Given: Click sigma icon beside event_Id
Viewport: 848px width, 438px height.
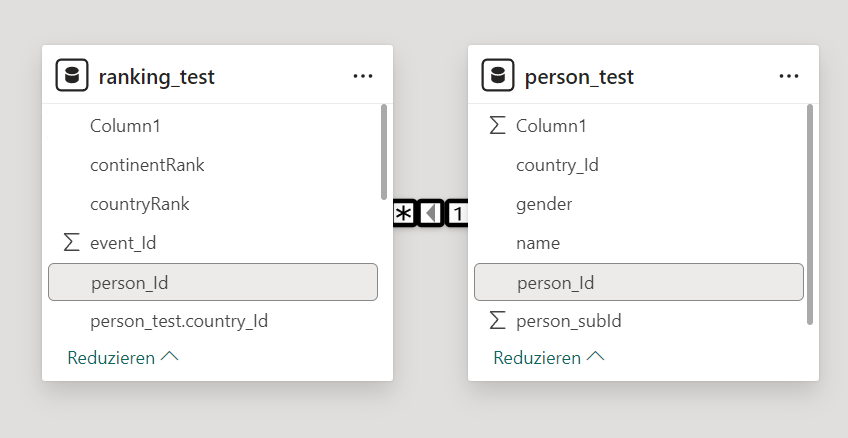Looking at the screenshot, I should pos(71,242).
